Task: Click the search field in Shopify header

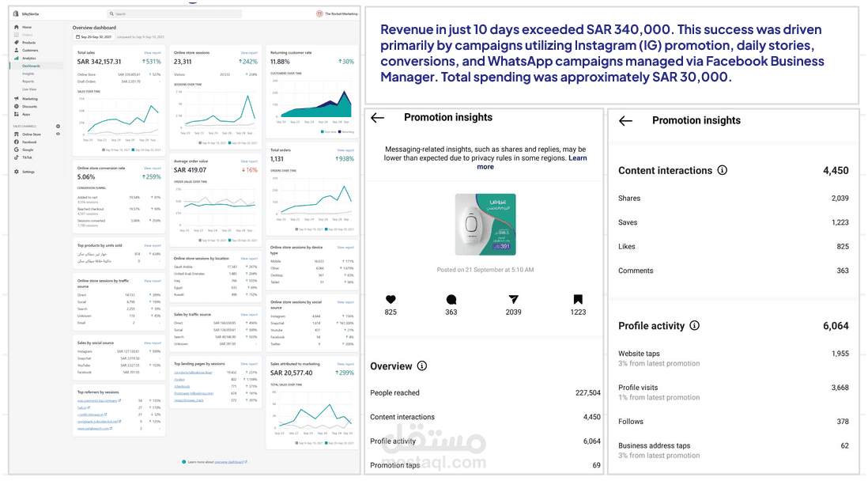Action: [x=175, y=14]
